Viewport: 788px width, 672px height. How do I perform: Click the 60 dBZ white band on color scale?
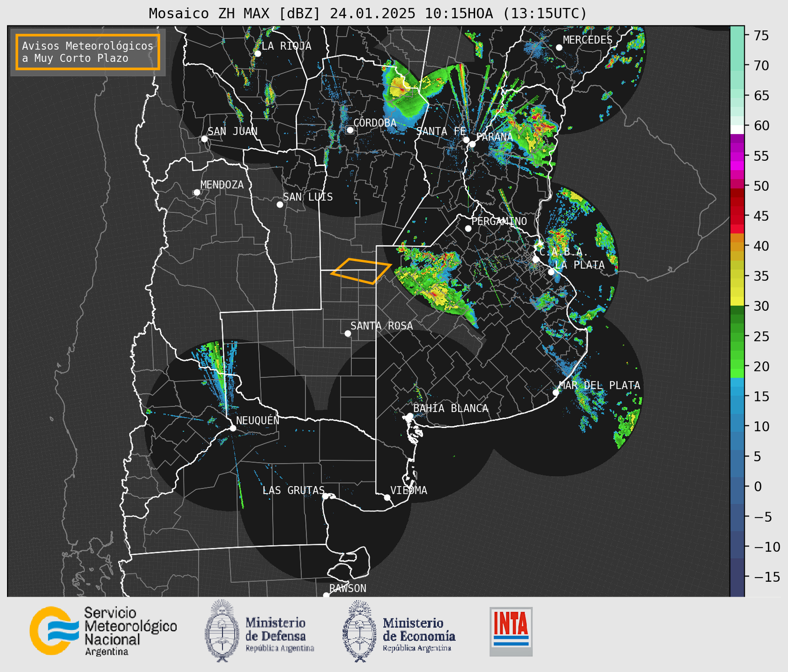[x=737, y=129]
